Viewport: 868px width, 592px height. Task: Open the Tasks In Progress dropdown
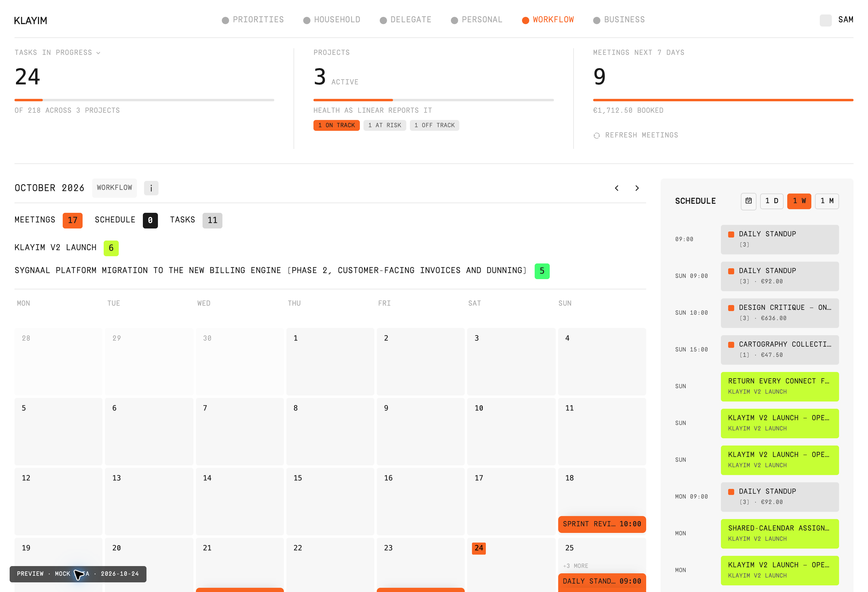pos(58,53)
